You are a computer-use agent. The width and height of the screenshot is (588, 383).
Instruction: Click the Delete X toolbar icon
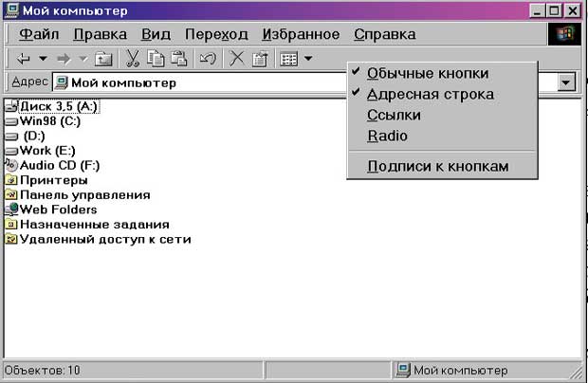point(237,59)
